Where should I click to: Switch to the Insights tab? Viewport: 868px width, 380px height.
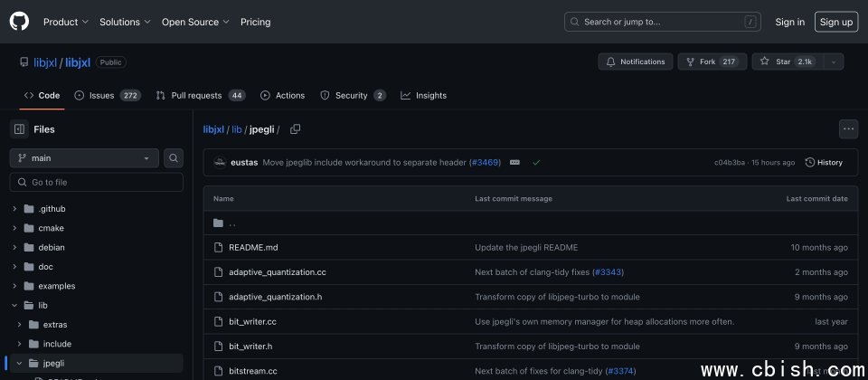coord(423,95)
